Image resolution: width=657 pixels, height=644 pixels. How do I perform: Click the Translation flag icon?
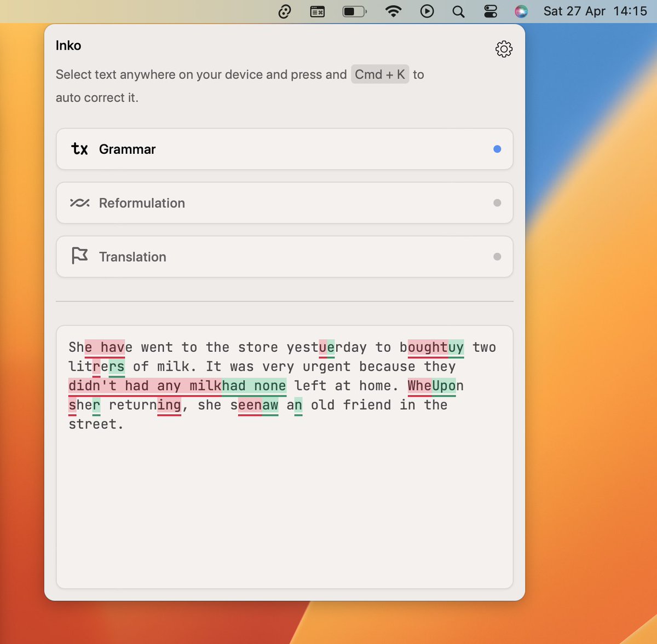pyautogui.click(x=80, y=256)
